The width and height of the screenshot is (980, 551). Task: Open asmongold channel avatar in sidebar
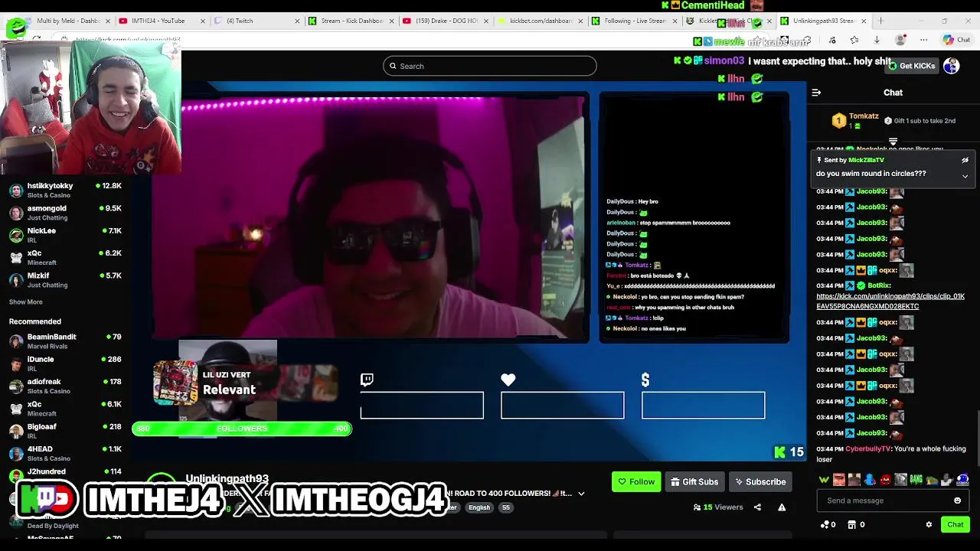pyautogui.click(x=16, y=213)
